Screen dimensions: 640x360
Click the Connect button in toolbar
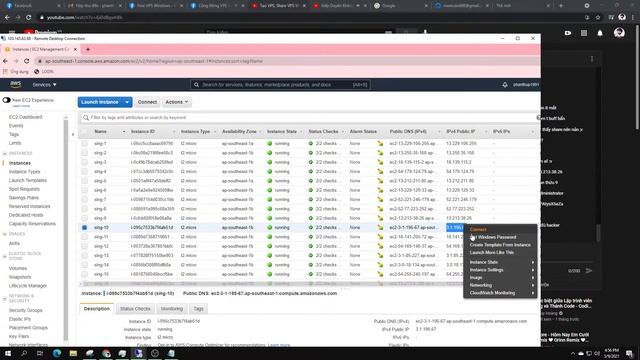coord(147,102)
